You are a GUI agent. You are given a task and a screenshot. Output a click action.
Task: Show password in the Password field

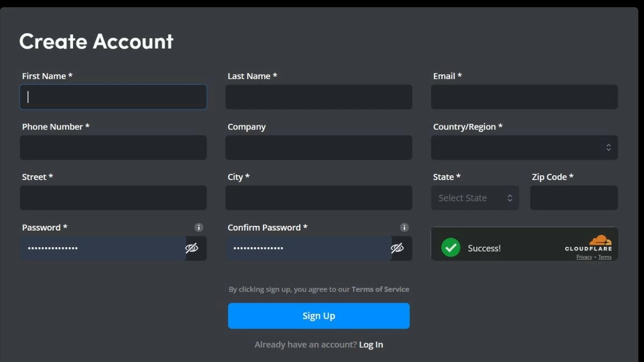point(192,248)
